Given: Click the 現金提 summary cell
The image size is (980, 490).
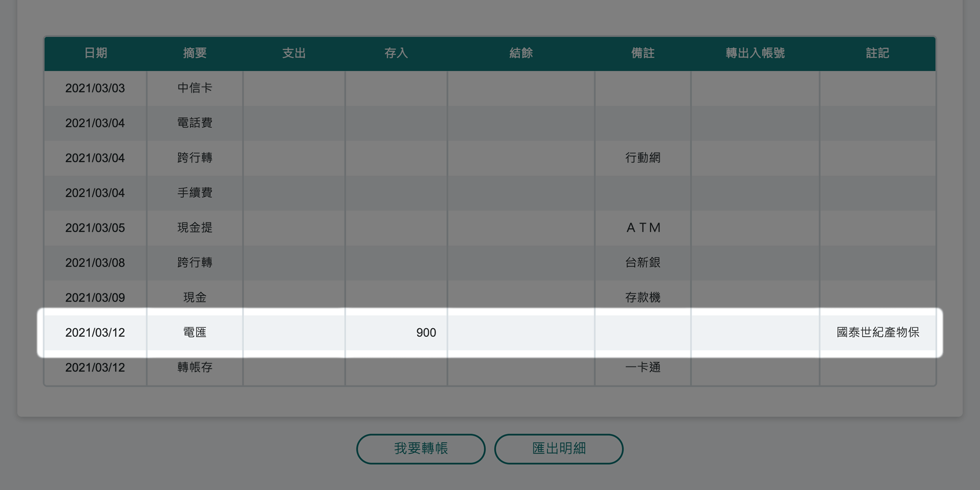Looking at the screenshot, I should 195,228.
